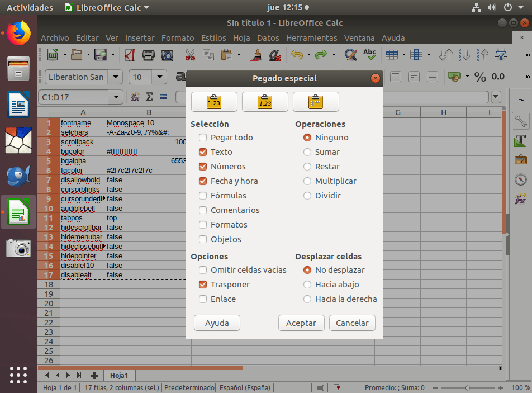
Task: Enable the Fórmulas checkbox
Action: [203, 196]
